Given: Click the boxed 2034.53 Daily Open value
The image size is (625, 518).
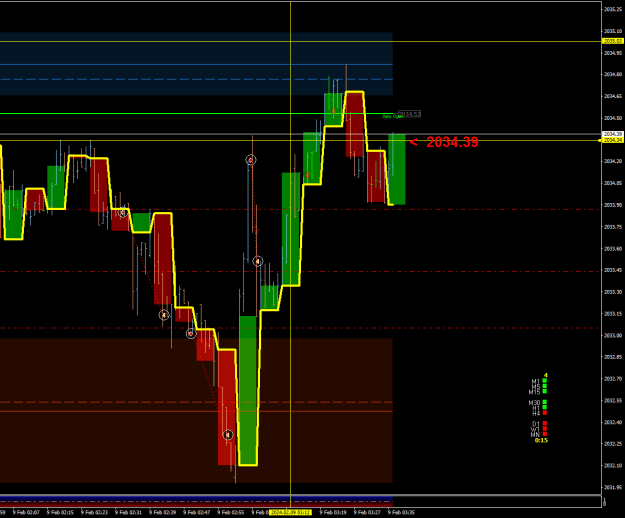Looking at the screenshot, I should 410,114.
